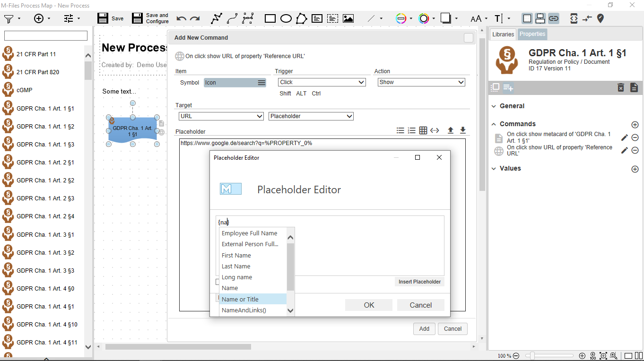Screen dimensions: 644x361
Task: Click pencil icon beside metacard command
Action: pos(624,138)
